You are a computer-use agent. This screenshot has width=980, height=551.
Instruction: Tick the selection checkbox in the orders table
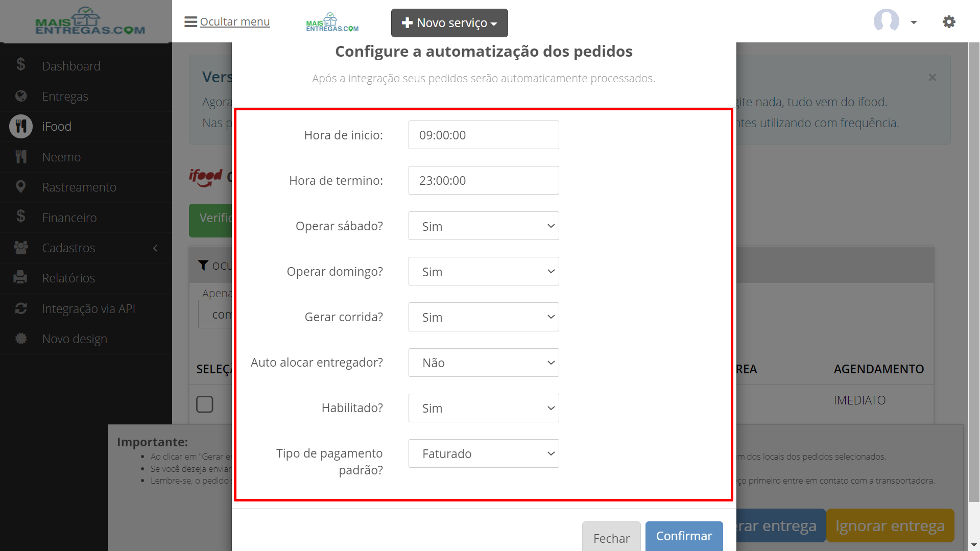coord(205,404)
